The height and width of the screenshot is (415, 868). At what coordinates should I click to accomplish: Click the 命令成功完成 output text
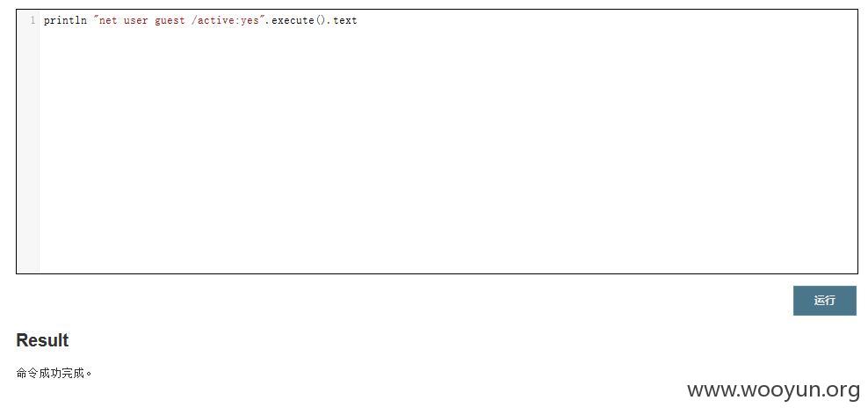[50, 374]
